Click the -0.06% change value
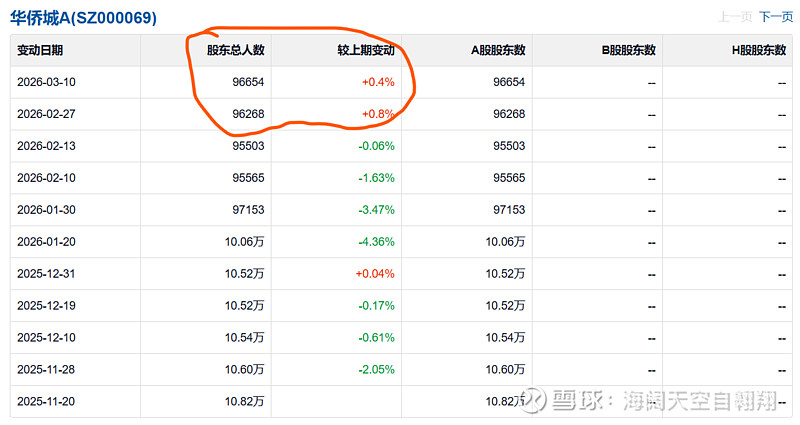 (x=376, y=146)
